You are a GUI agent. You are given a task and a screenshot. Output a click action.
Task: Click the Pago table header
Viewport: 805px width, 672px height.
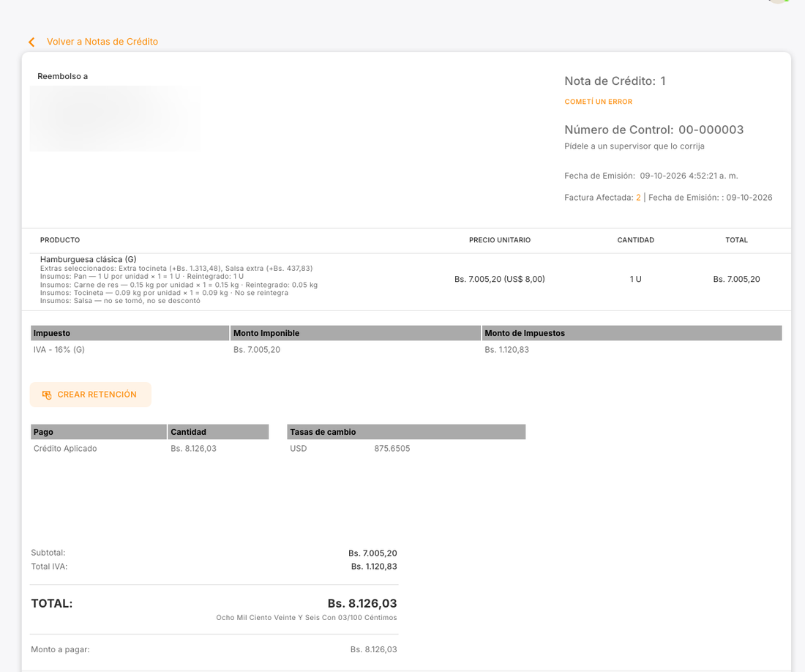tap(99, 432)
